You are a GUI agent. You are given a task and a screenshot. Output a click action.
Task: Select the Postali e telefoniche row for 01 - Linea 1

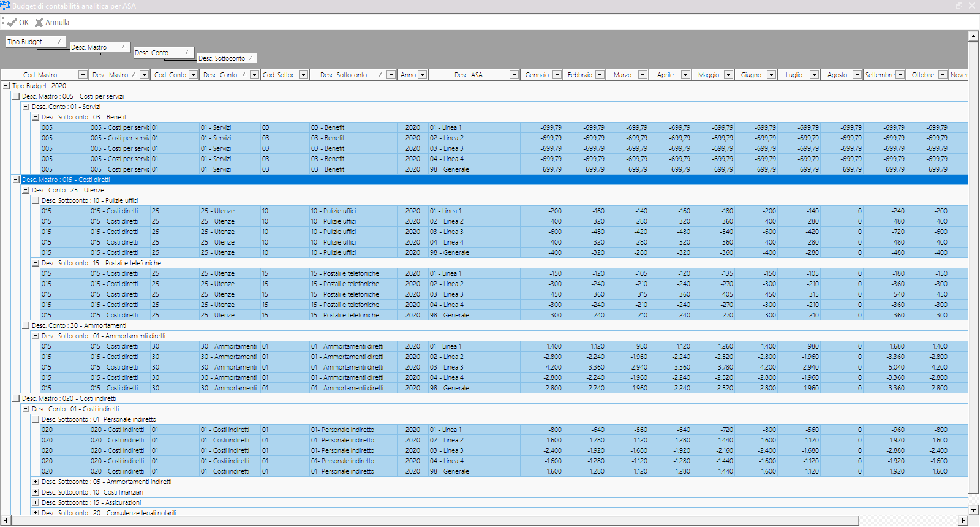(504, 273)
